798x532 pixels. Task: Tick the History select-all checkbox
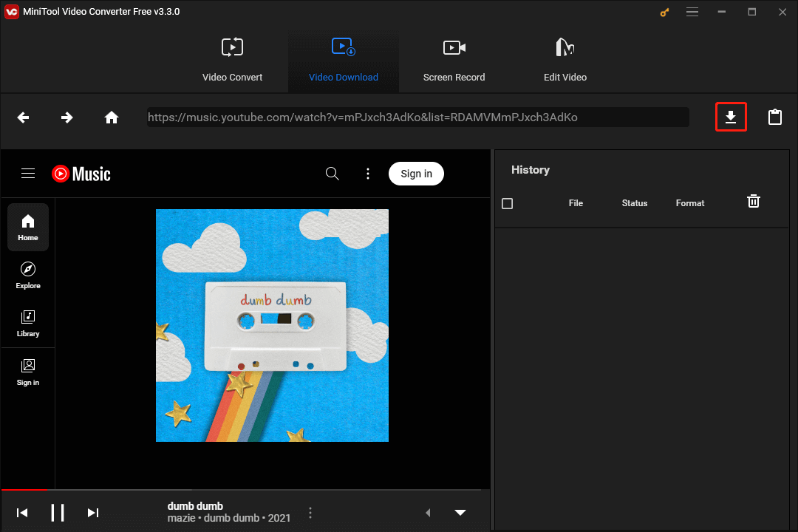click(x=507, y=204)
